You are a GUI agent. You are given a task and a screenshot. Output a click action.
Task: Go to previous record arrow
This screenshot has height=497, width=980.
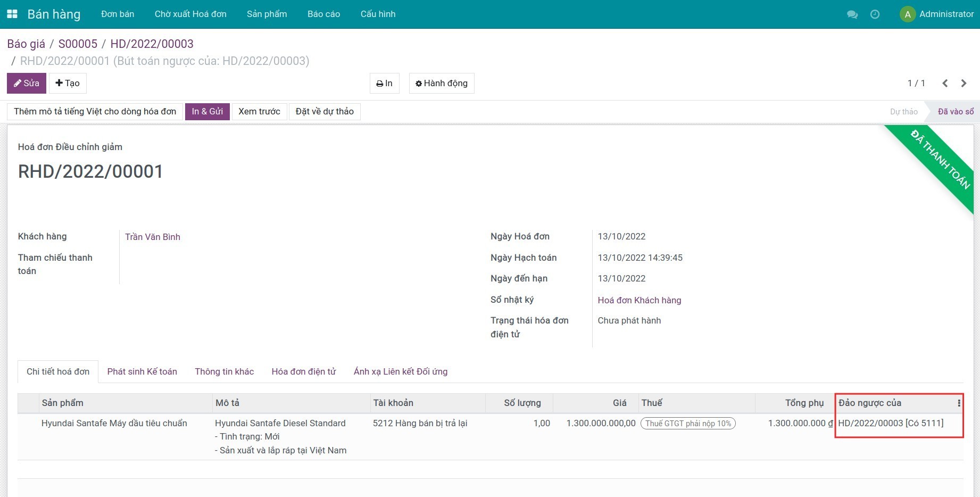[945, 83]
